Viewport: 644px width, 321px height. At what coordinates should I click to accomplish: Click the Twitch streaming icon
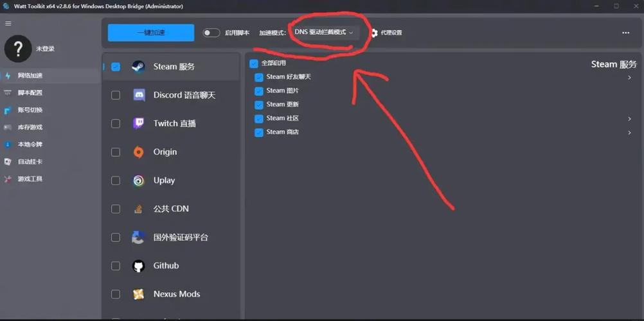coord(138,123)
